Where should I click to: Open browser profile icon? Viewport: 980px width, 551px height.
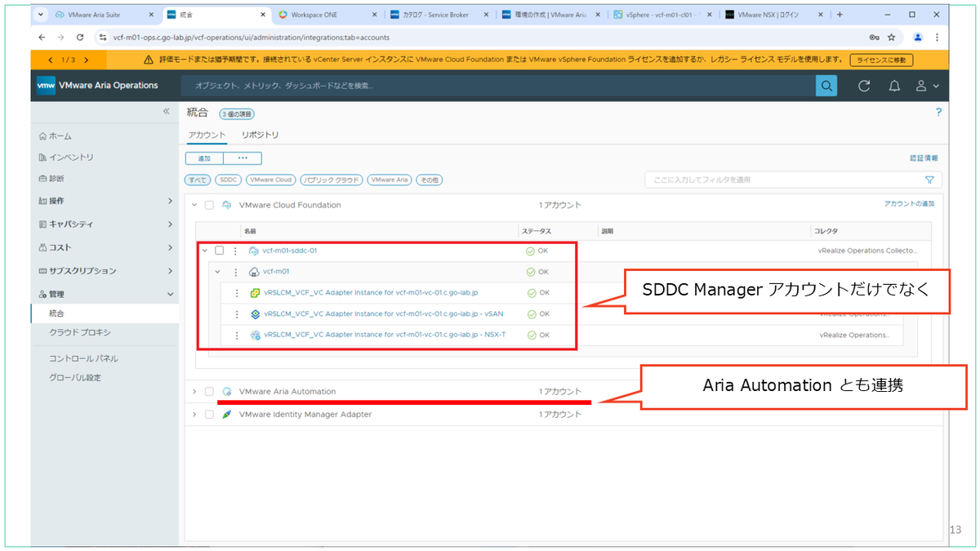point(918,38)
